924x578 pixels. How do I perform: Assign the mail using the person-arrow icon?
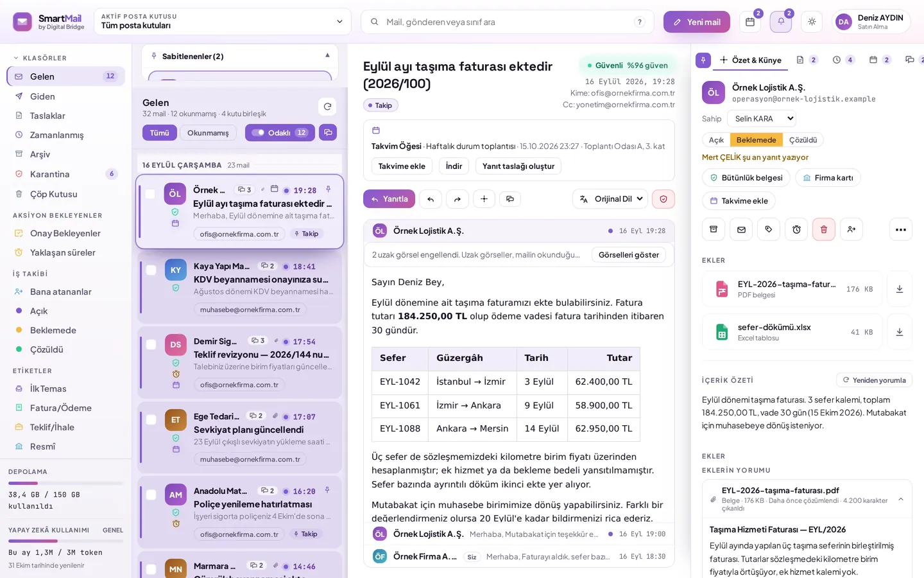(x=851, y=229)
